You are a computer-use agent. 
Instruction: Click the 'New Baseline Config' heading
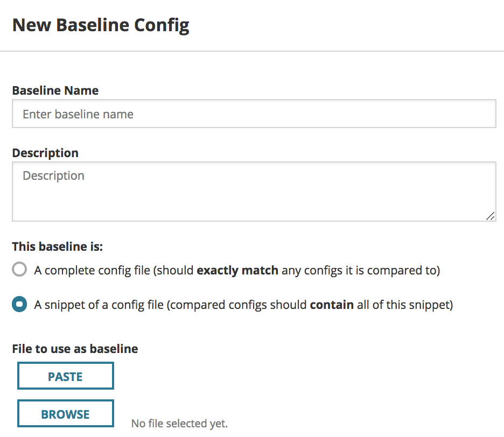(101, 25)
